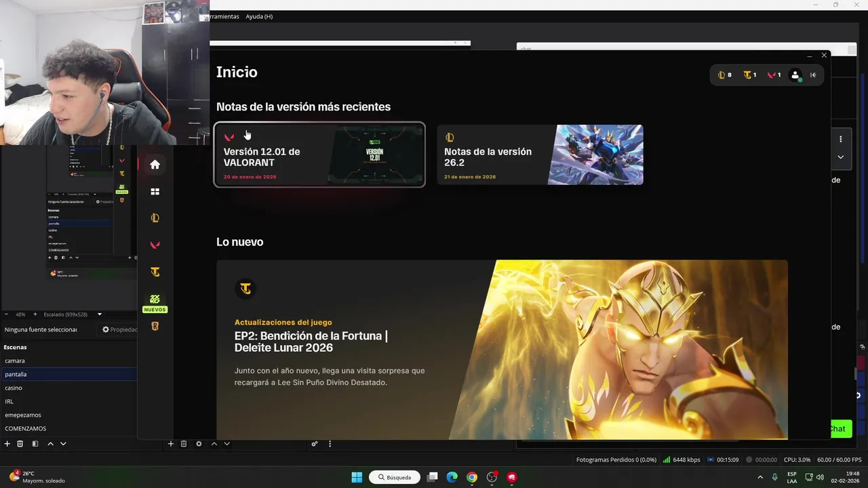This screenshot has height=488, width=868.
Task: Open VALORANT notifications counter showing 1
Action: click(x=774, y=75)
